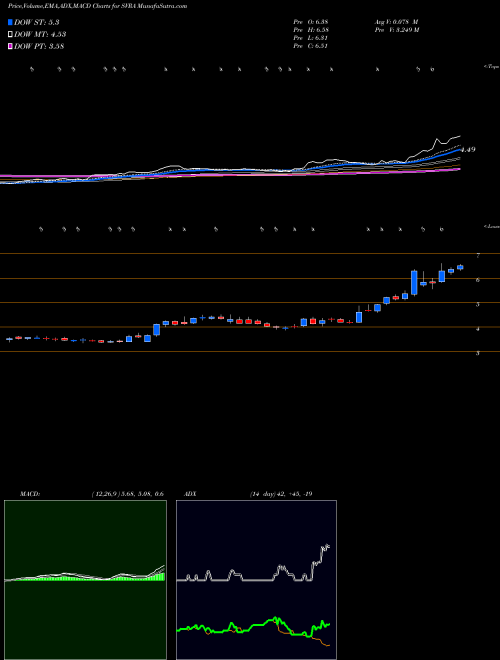This screenshot has width=500, height=660.
Task: Click the 'Pre L: 6.31' low value
Action: [311, 38]
